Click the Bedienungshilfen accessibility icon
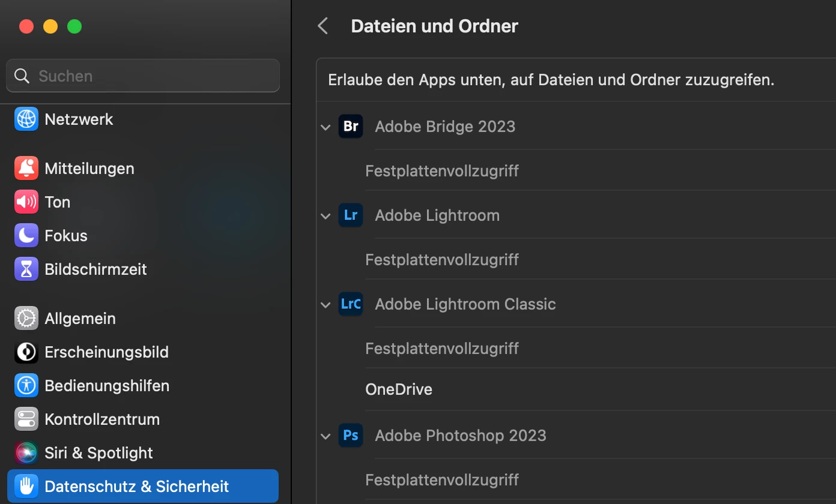This screenshot has height=504, width=836. (26, 386)
